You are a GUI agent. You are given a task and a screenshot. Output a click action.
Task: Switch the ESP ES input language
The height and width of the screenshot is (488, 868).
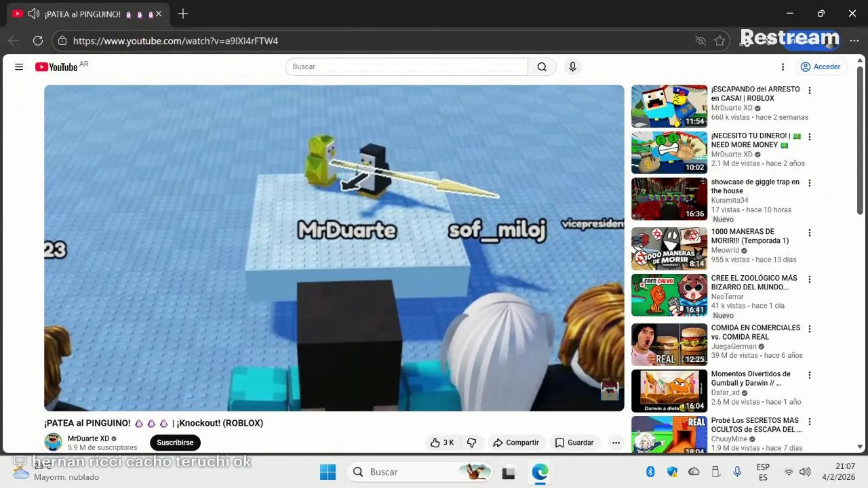pos(763,472)
